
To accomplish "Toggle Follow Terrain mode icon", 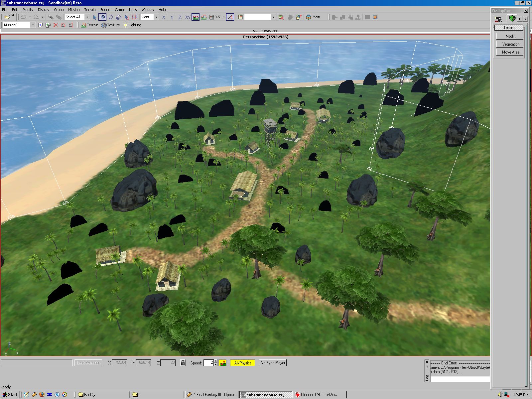I will pyautogui.click(x=196, y=17).
